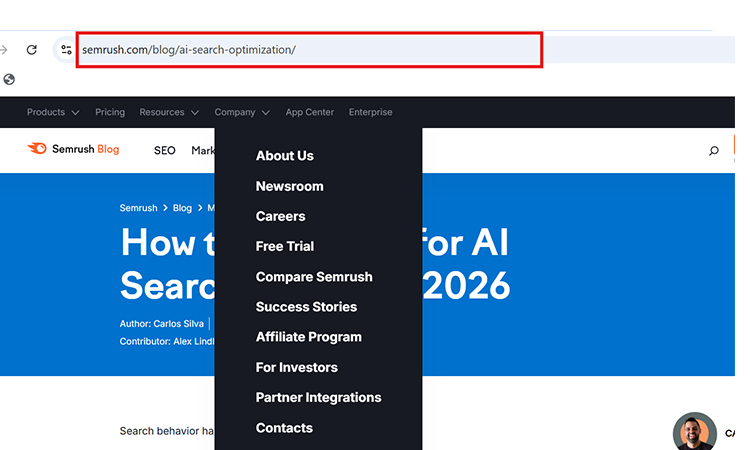Open author Carlos Silva's profile link

point(178,324)
